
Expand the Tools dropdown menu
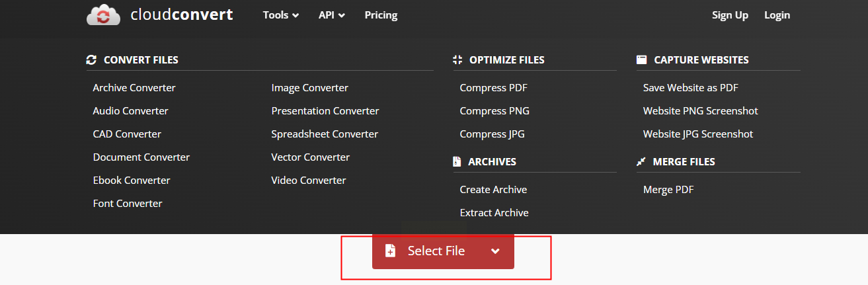point(280,15)
